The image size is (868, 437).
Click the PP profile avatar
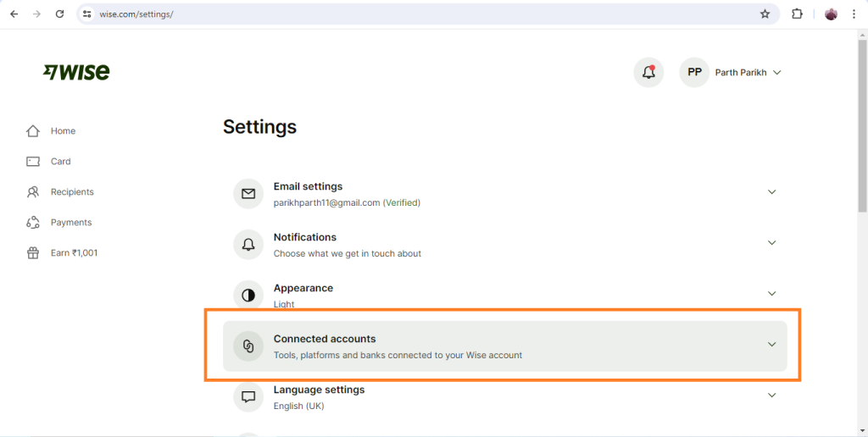(x=694, y=73)
